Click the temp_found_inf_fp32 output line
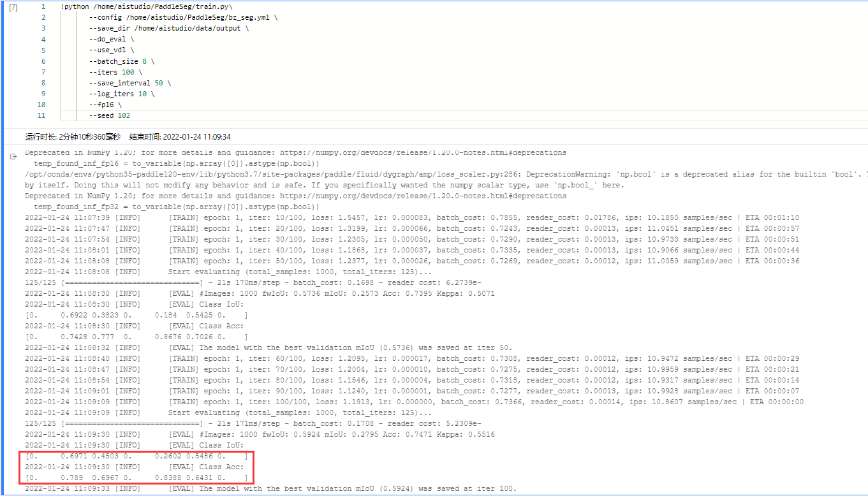 (177, 207)
